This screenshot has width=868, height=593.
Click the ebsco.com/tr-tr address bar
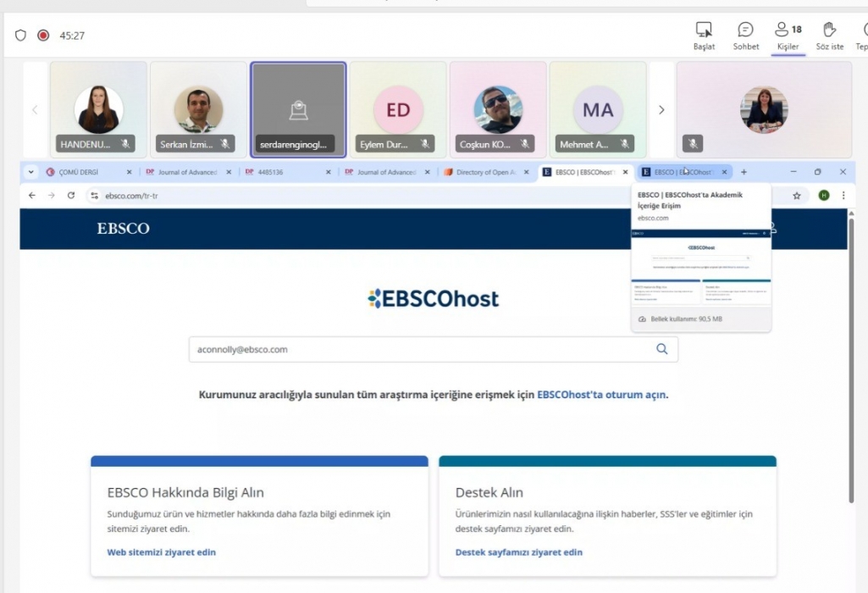coord(443,196)
